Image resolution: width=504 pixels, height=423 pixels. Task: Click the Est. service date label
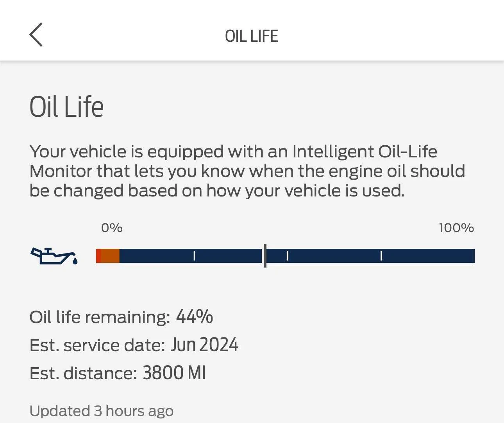[x=97, y=345]
